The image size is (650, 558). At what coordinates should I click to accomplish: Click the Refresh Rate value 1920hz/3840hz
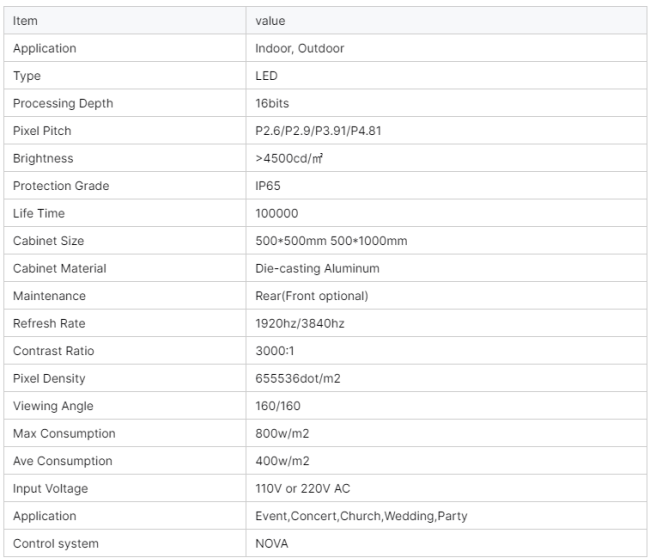point(300,323)
